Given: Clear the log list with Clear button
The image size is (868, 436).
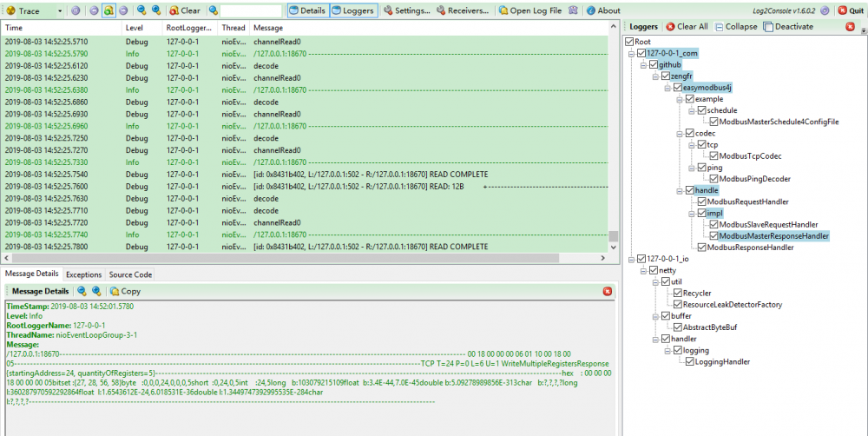Looking at the screenshot, I should (185, 10).
